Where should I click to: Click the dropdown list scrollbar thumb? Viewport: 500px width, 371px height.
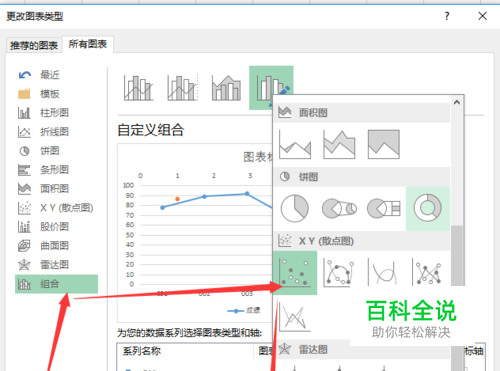click(x=457, y=256)
